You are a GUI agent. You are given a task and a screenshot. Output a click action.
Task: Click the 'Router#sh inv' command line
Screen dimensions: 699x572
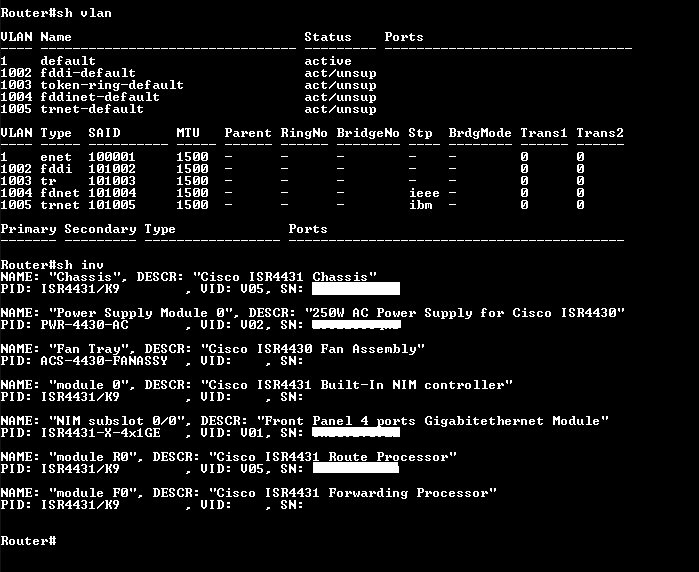coord(52,265)
